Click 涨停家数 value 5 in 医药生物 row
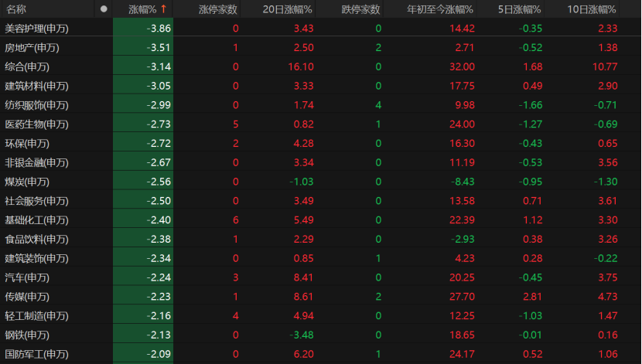Viewport: 642px width, 364px height. pyautogui.click(x=235, y=124)
